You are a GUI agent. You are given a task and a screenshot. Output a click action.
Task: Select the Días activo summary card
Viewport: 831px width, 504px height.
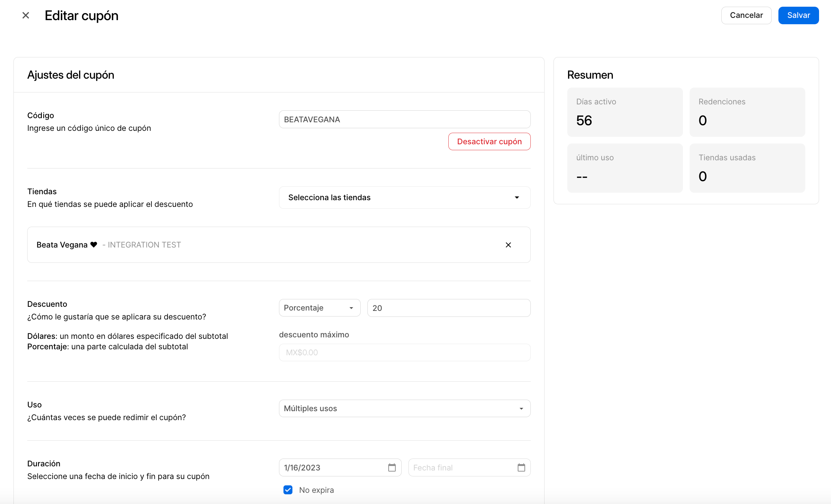(625, 112)
